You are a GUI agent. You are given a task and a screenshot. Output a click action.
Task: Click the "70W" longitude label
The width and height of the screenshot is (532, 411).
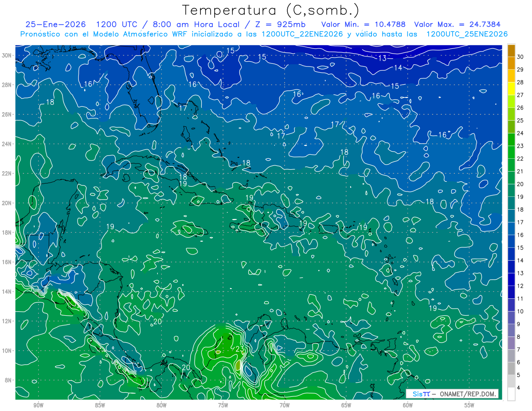(285, 405)
